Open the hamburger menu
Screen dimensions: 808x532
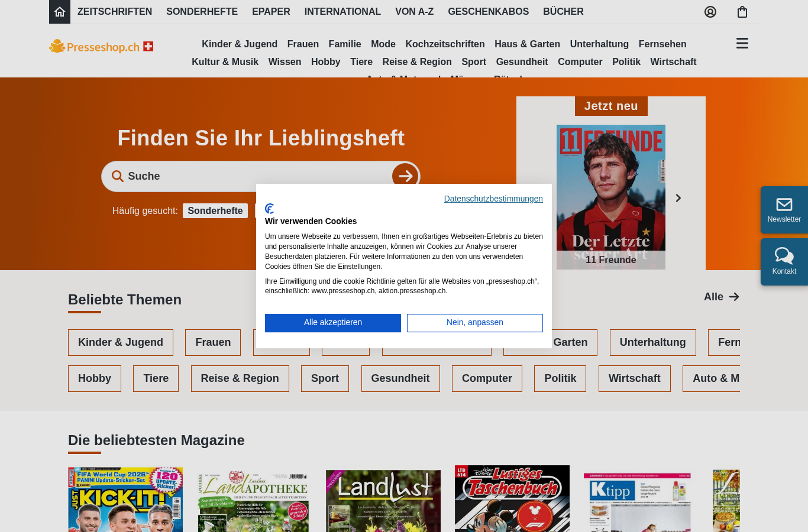coord(742,43)
